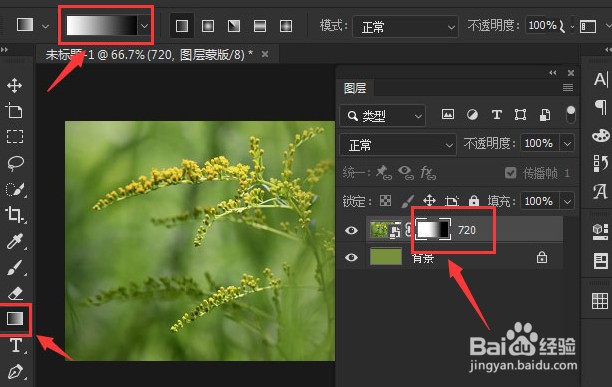Expand the gradient picker arrow
The height and width of the screenshot is (387, 612).
click(x=144, y=26)
